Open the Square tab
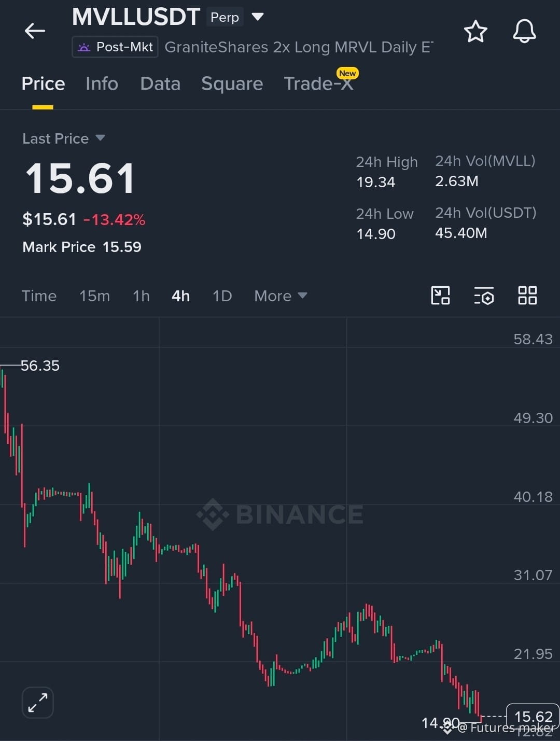This screenshot has height=741, width=560. pos(232,84)
